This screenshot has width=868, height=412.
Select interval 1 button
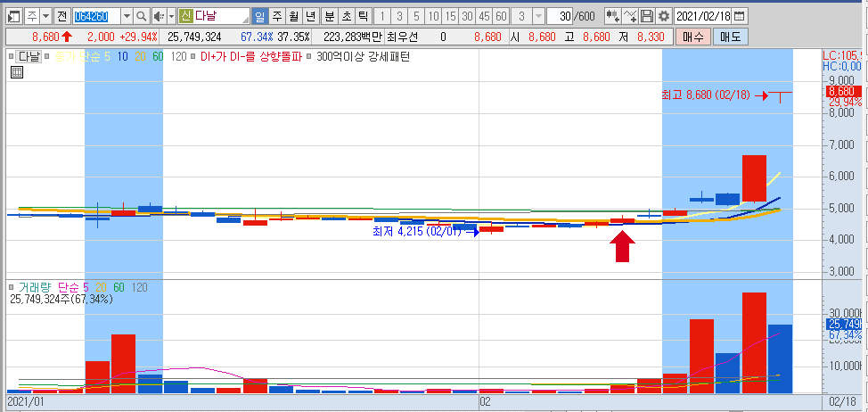[x=382, y=17]
